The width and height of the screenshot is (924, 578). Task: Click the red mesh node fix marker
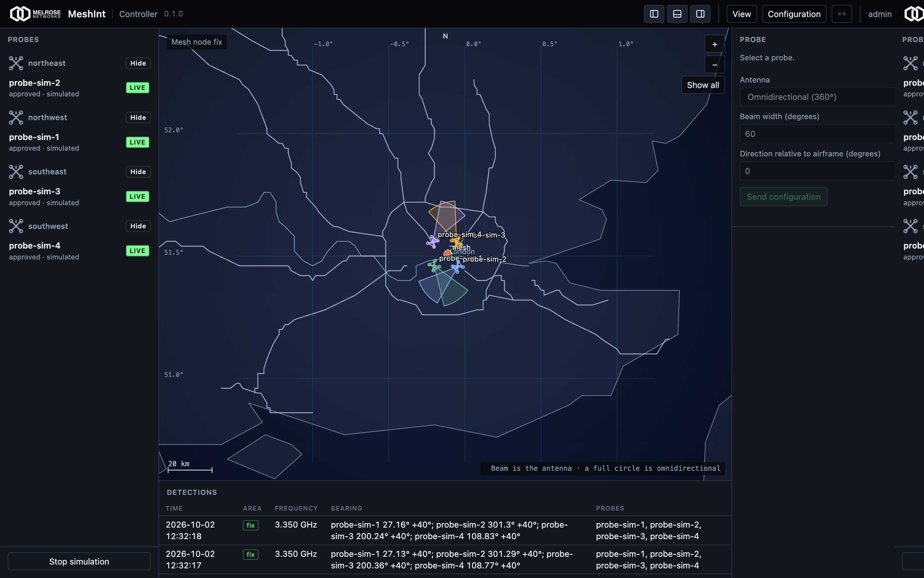click(x=447, y=253)
